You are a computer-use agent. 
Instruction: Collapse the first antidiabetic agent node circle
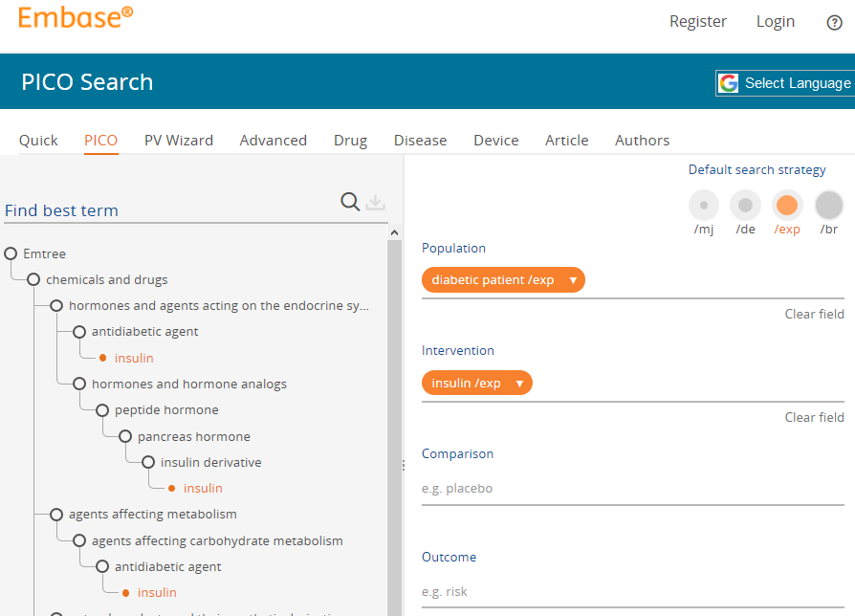click(x=79, y=332)
